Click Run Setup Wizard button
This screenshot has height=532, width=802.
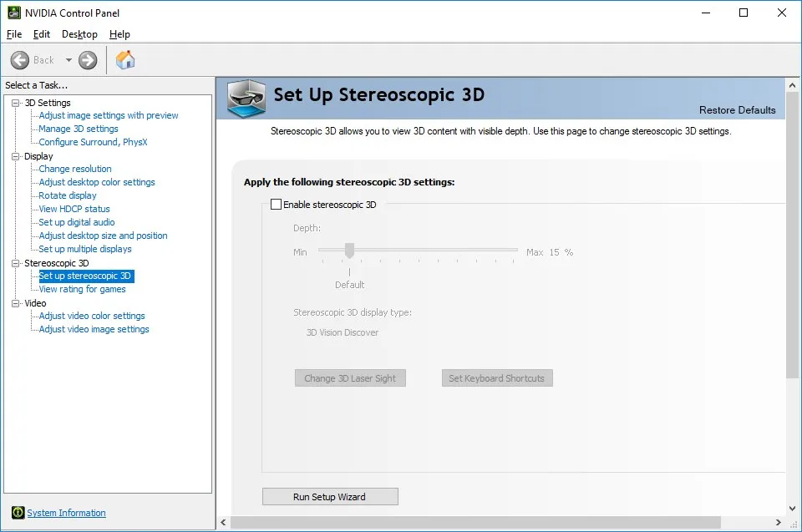point(330,497)
